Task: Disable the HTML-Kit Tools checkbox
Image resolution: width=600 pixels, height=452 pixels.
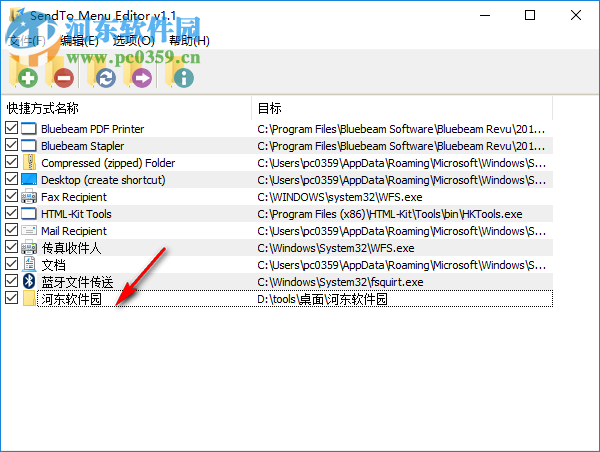Action: tap(11, 213)
